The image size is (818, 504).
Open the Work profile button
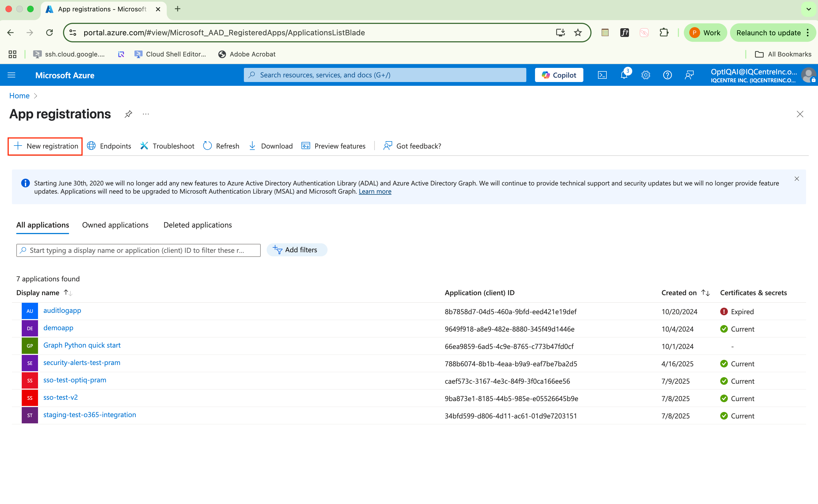coord(705,33)
